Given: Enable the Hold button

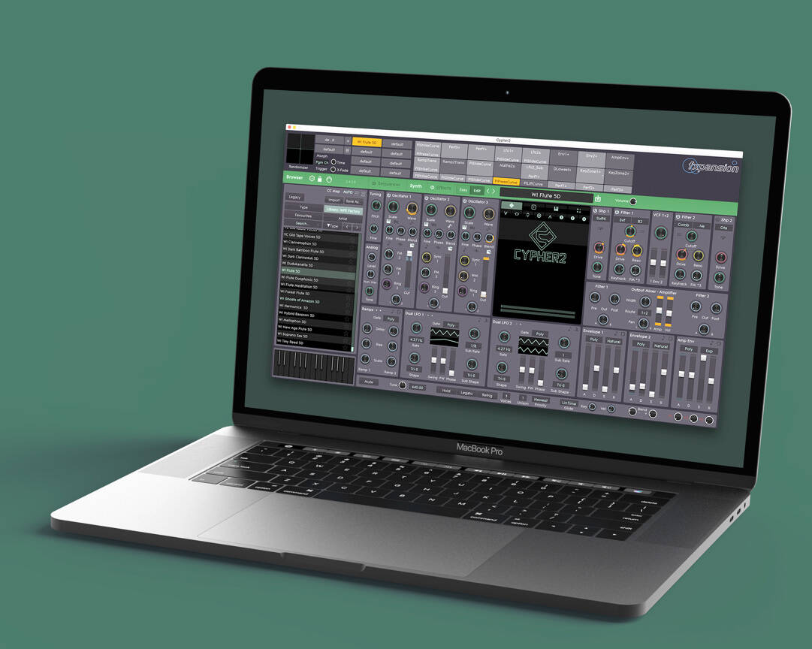Looking at the screenshot, I should click(x=446, y=391).
